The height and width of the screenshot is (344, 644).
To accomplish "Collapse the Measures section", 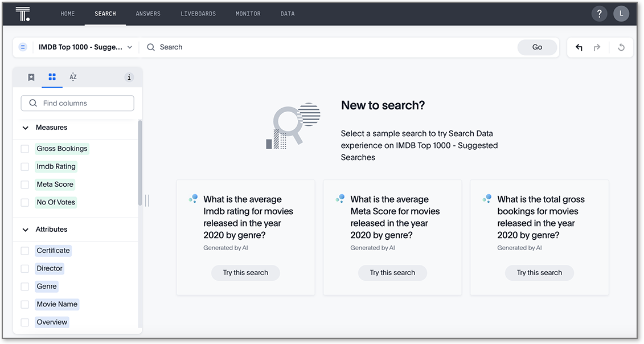I will [x=25, y=127].
